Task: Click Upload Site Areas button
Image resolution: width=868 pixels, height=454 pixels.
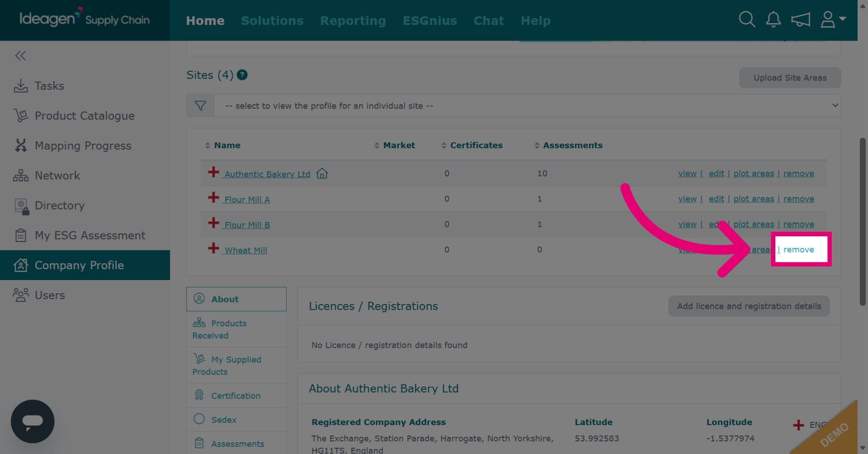Action: tap(790, 78)
